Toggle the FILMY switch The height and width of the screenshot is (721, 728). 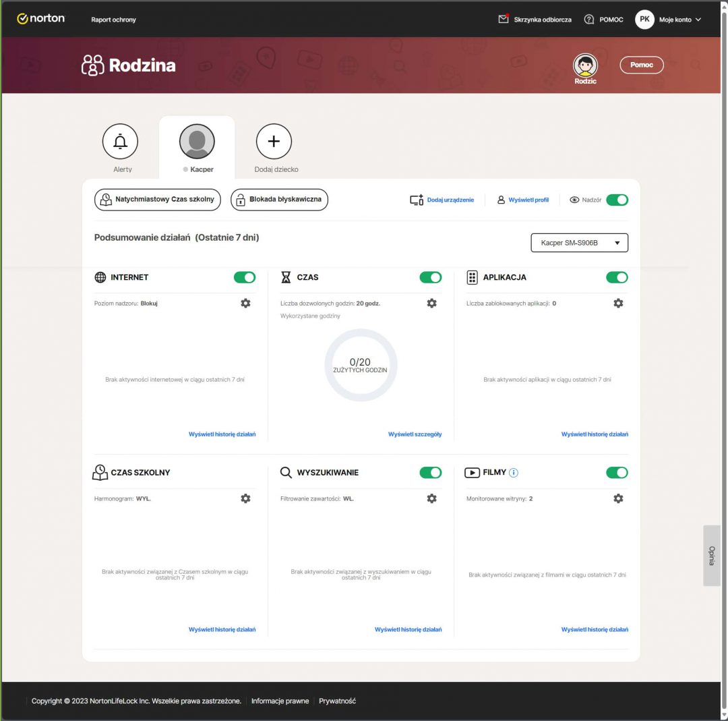click(x=617, y=472)
